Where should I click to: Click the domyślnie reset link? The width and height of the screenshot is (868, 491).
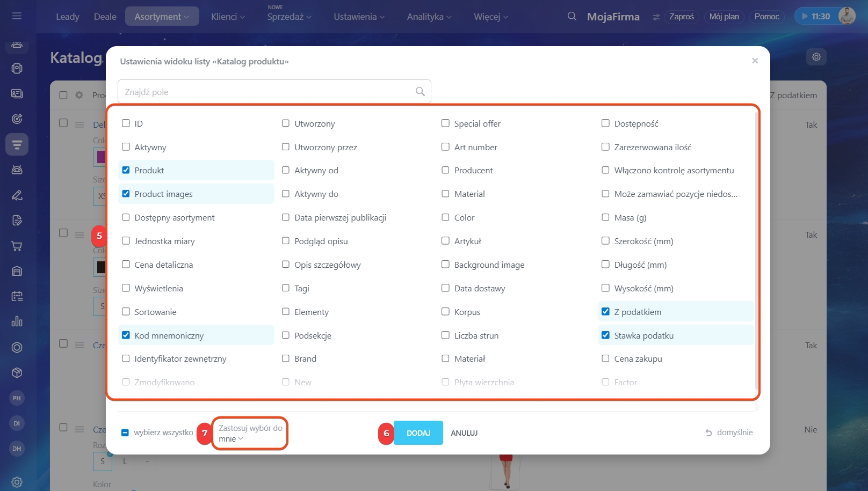click(x=729, y=433)
